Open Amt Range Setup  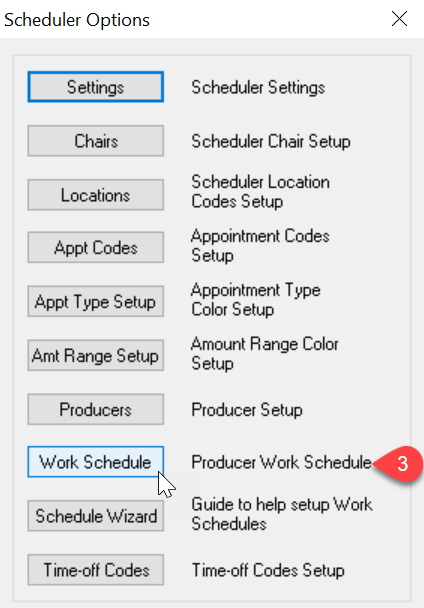pyautogui.click(x=95, y=355)
